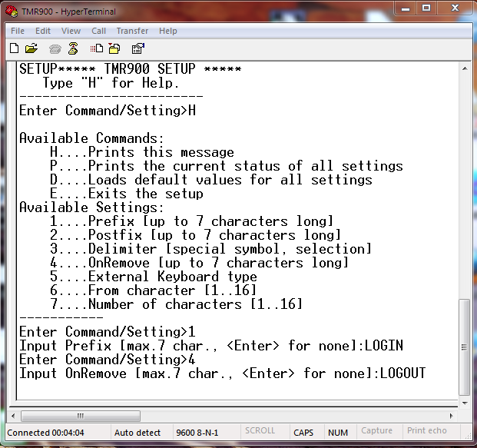The width and height of the screenshot is (477, 448).
Task: Click the New connection toolbar icon
Action: 15,48
